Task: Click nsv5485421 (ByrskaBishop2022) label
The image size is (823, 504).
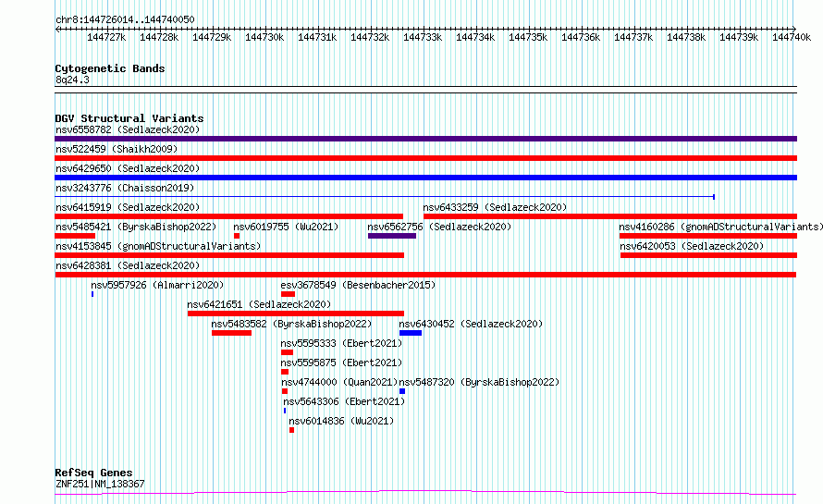Action: (136, 227)
